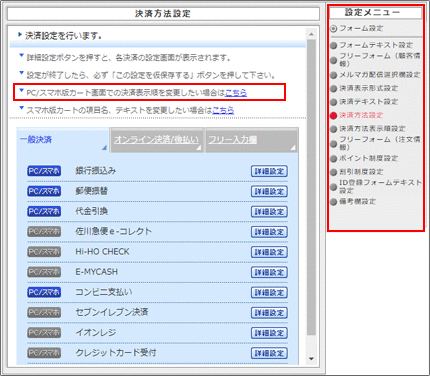Image resolution: width=430 pixels, height=376 pixels.
Task: Click PC/スマホ badge for E-MYCASH
Action: point(44,272)
